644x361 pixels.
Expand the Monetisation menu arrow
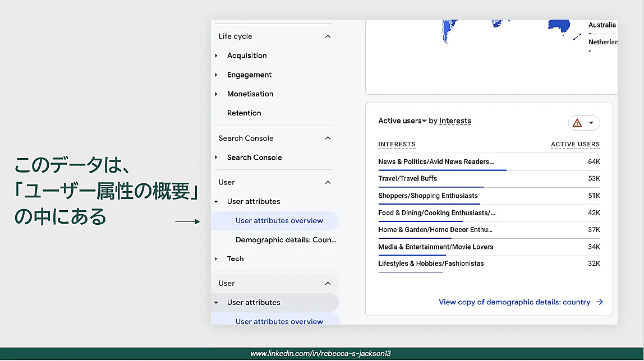tap(217, 94)
